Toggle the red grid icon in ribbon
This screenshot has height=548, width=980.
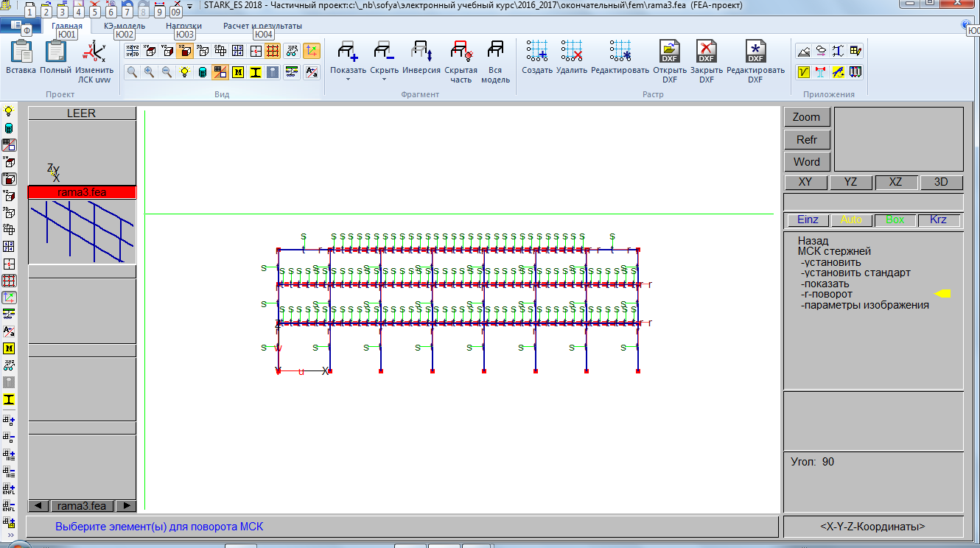coord(273,51)
